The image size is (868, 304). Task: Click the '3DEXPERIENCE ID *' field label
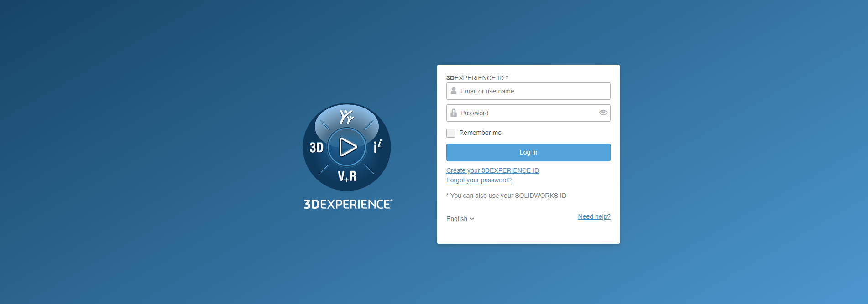click(x=477, y=78)
